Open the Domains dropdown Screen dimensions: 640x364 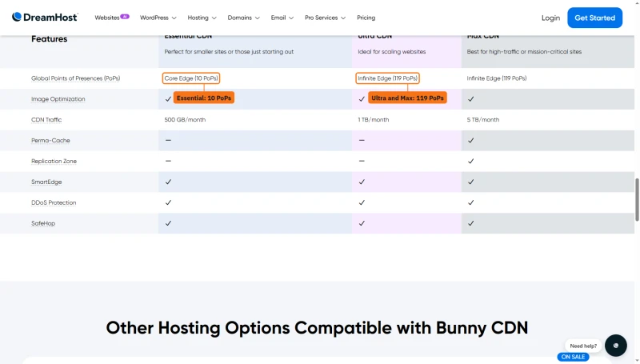pos(243,18)
